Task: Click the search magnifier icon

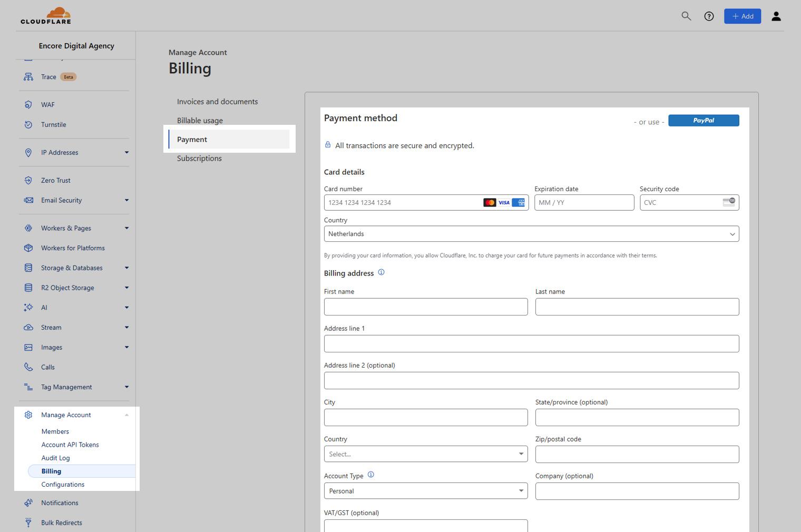Action: pos(686,16)
